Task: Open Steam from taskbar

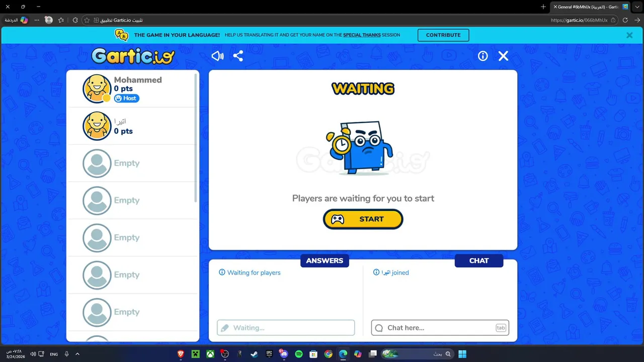Action: point(254,354)
